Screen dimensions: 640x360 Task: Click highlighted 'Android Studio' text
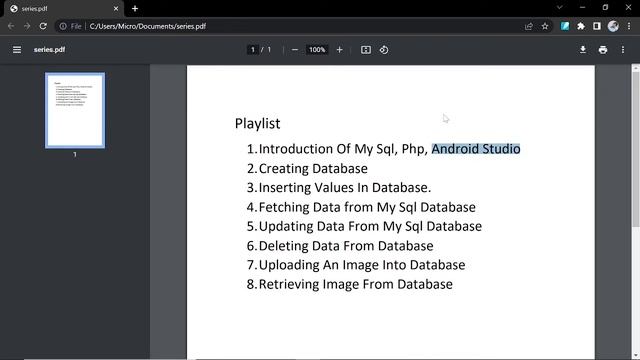point(476,149)
